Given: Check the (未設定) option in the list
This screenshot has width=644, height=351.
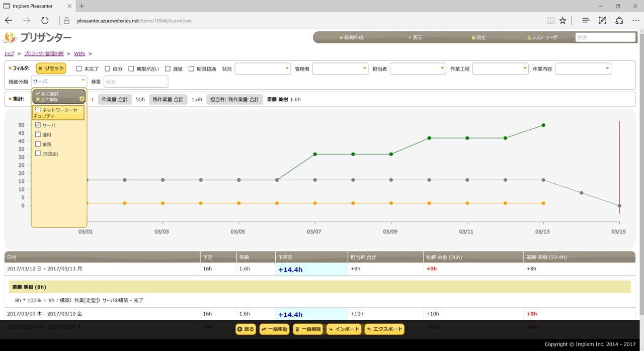Looking at the screenshot, I should coord(38,154).
